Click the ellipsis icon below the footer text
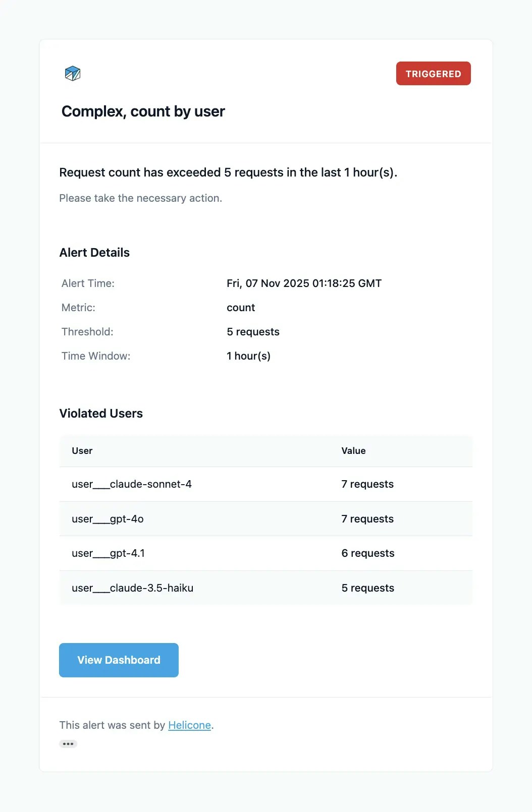This screenshot has width=532, height=812. click(x=68, y=743)
